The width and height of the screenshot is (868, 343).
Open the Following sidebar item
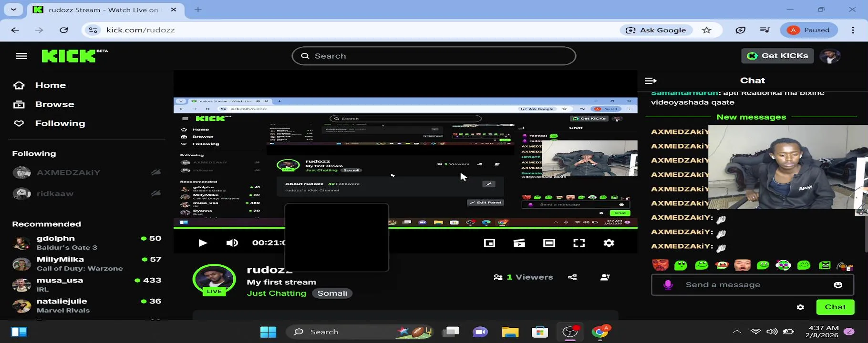pos(49,123)
